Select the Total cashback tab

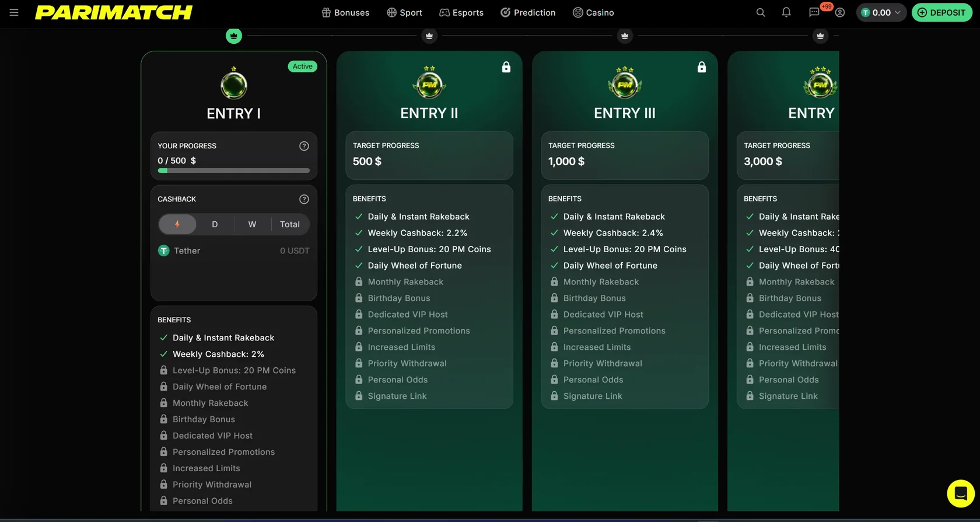(290, 224)
